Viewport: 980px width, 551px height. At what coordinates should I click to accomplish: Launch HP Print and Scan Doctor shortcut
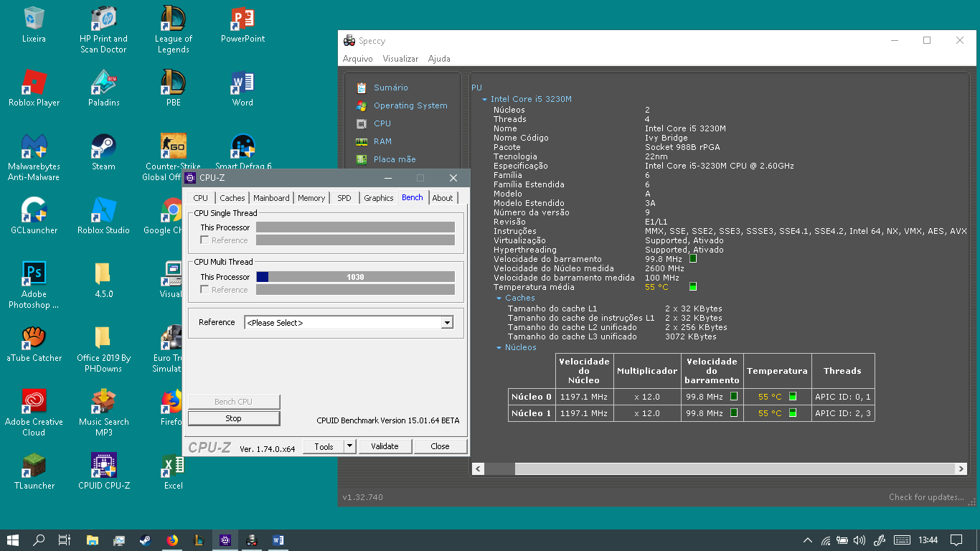[103, 30]
